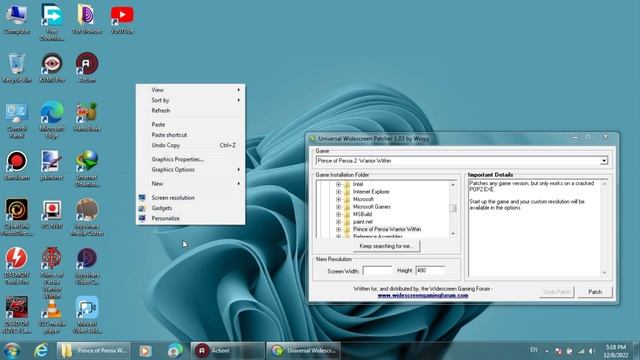
Task: Choose Personalize from the context menu
Action: pos(191,218)
